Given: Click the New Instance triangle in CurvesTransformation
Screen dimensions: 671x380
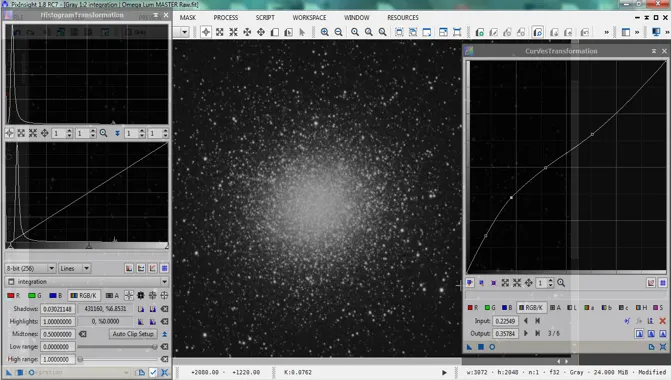Looking at the screenshot, I should 469,347.
